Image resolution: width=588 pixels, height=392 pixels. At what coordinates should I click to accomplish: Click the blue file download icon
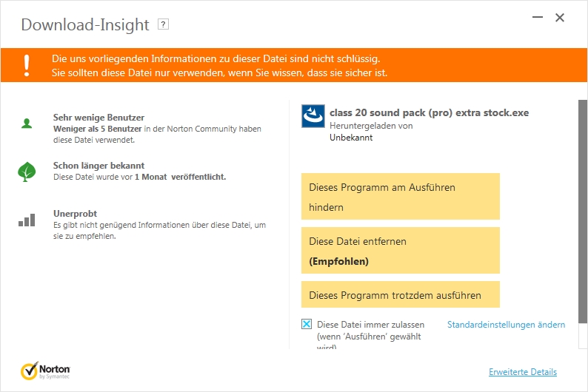coord(313,116)
